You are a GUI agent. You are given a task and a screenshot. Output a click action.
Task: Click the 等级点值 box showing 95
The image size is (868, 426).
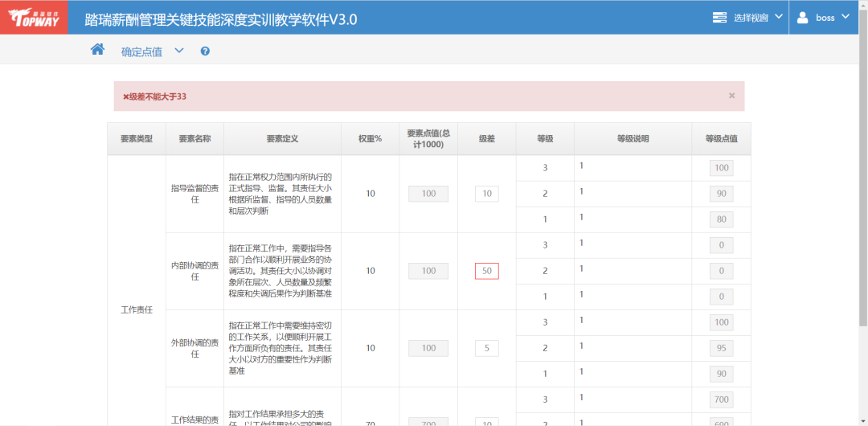[x=721, y=348]
